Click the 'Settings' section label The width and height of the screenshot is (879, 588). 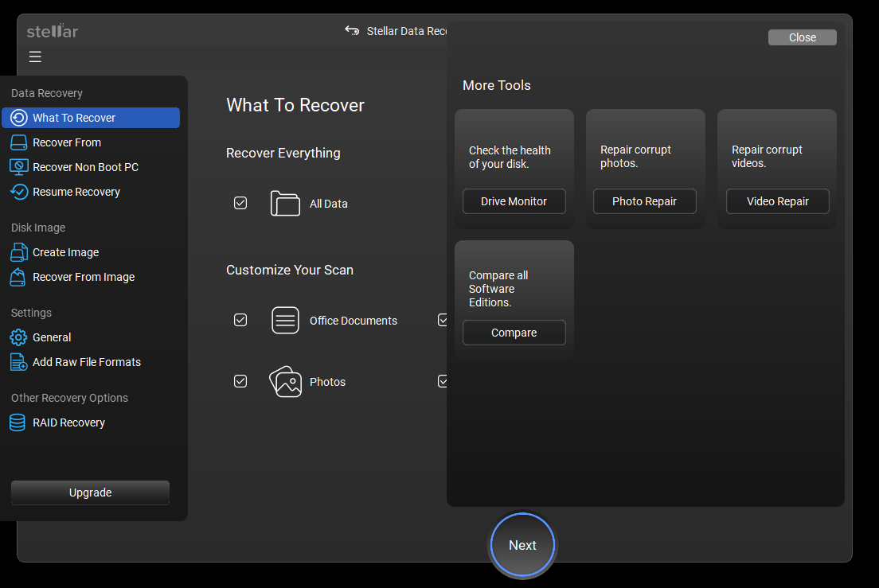(31, 313)
